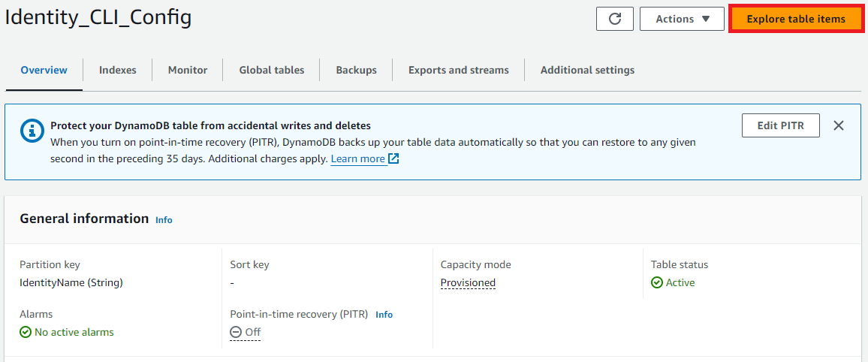Click the Learn more link
Screen dimensions: 868x362
coord(357,159)
